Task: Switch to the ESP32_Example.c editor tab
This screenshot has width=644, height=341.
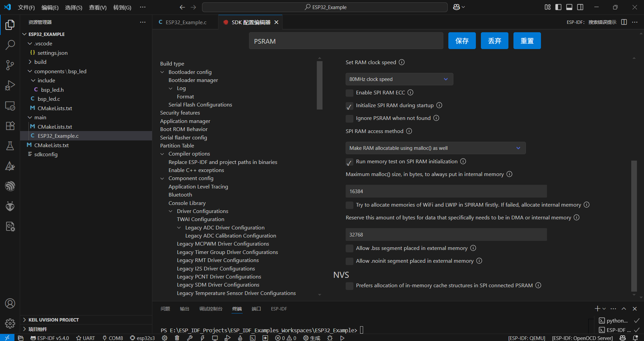Action: click(186, 22)
